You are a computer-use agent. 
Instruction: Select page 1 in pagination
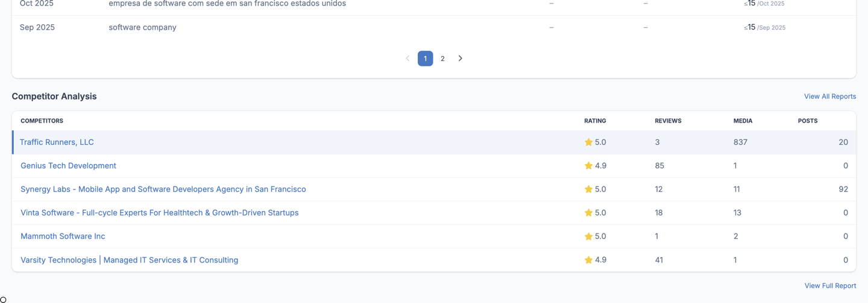pyautogui.click(x=425, y=59)
